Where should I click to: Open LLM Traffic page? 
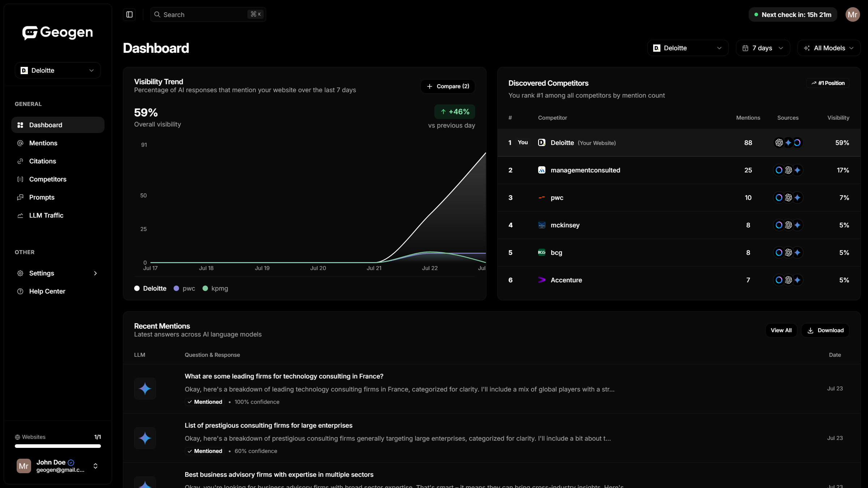tap(58, 215)
